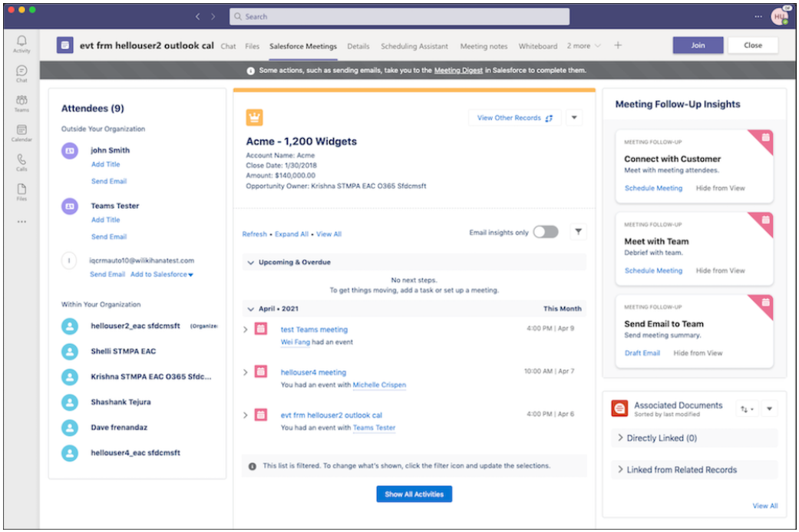Switch to the Scheduling Assistant tab

click(414, 46)
